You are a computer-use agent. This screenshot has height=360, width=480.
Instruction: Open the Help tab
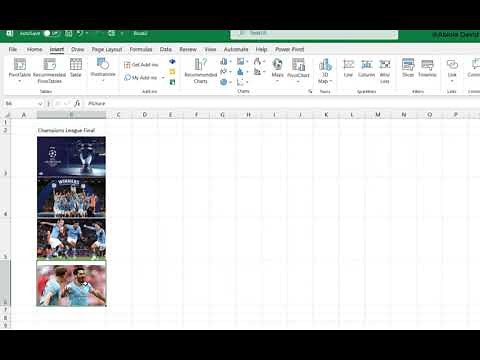coord(262,49)
